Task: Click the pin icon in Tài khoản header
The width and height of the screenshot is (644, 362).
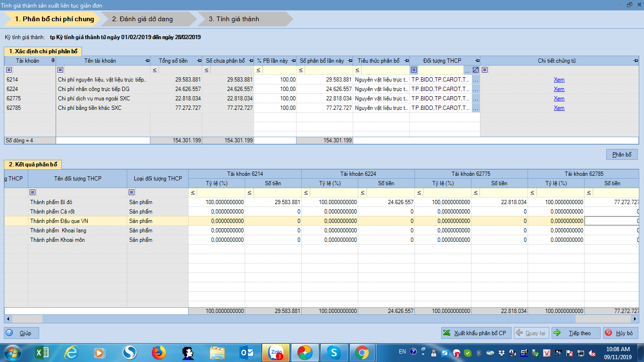Action: pyautogui.click(x=53, y=61)
